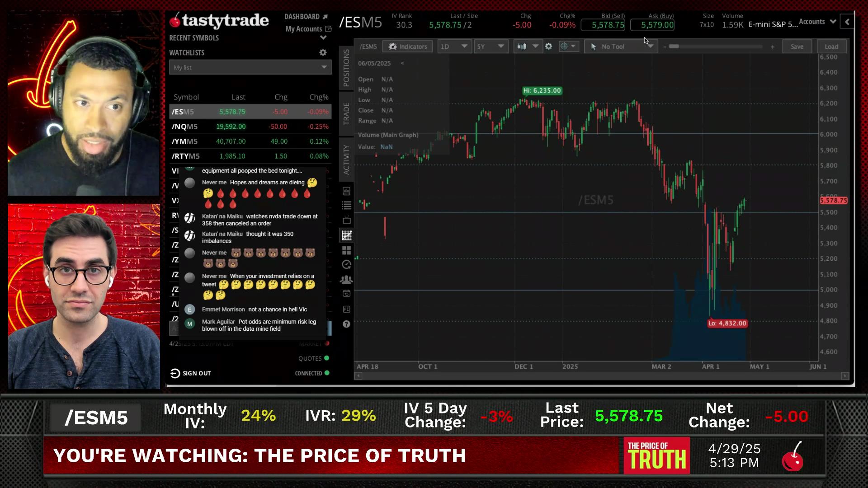Open the 1D interval dropdown

click(454, 47)
